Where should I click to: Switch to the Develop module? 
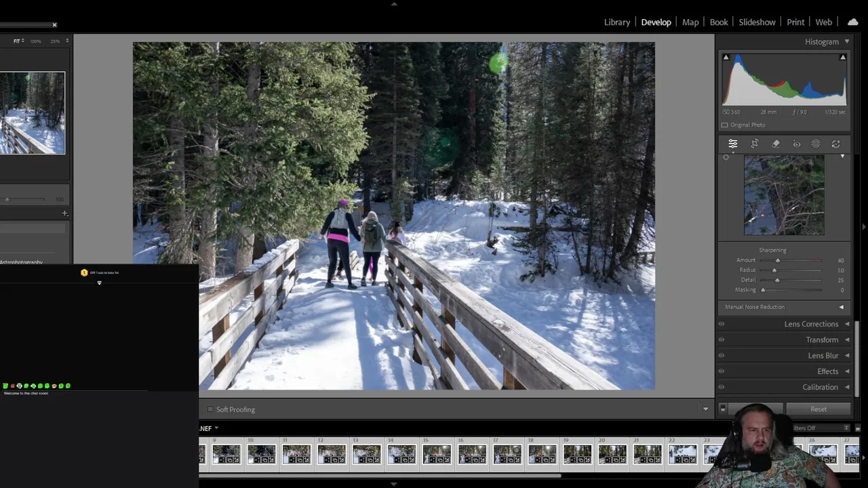coord(656,22)
